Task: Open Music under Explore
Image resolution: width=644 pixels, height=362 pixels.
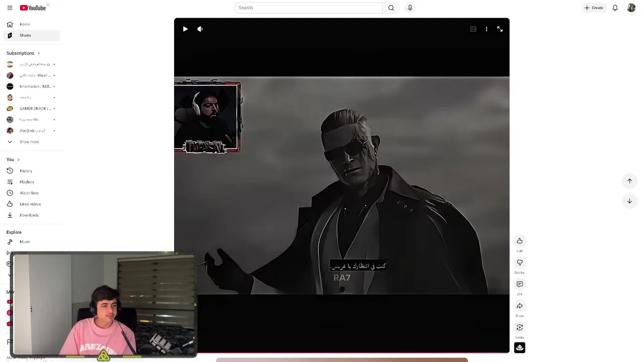Action: (32, 242)
